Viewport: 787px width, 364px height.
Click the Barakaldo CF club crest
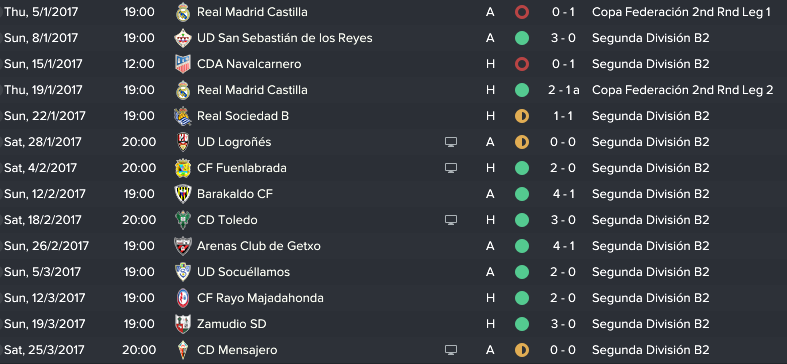183,194
